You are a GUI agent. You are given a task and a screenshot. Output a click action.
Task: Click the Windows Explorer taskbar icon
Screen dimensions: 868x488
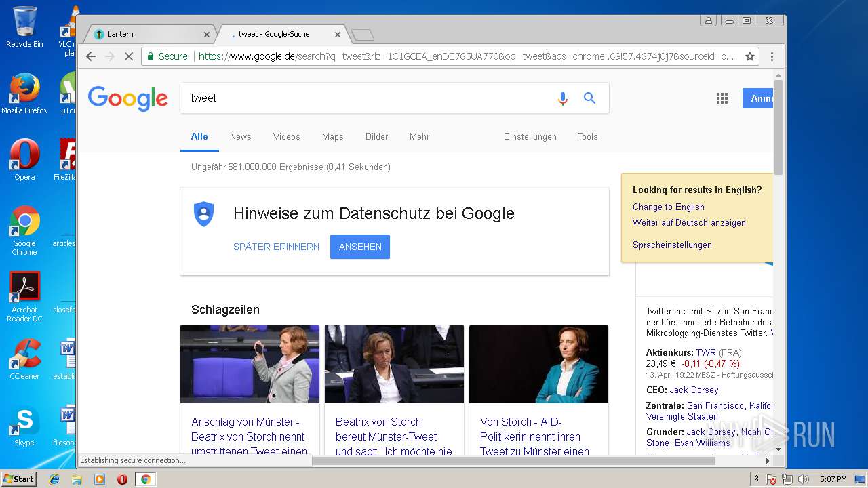pyautogui.click(x=77, y=479)
